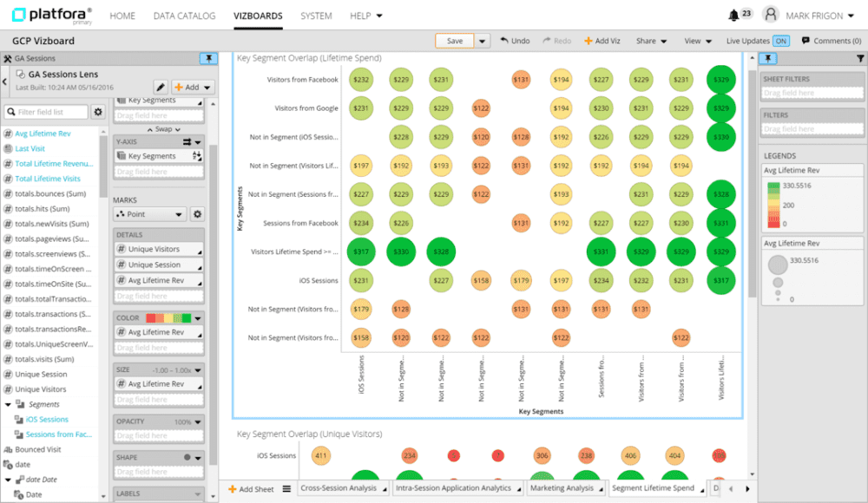Screen dimensions: 868x503
Task: Click the Marks settings gear icon
Action: coord(197,214)
